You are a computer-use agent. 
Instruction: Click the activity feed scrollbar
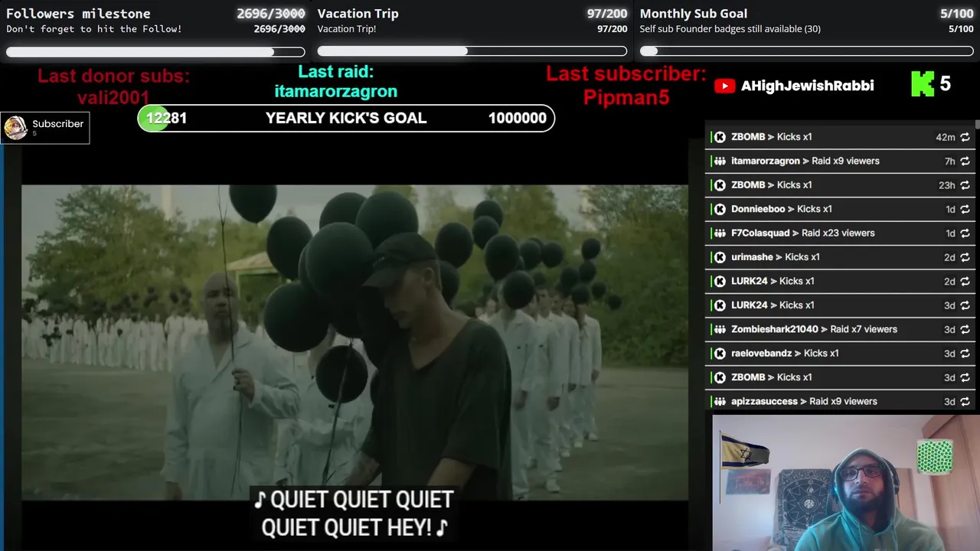click(977, 125)
